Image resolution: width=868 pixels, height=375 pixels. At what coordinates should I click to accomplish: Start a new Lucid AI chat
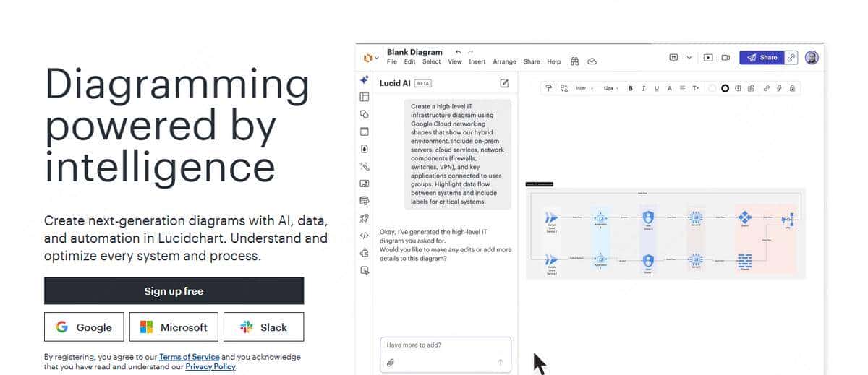pyautogui.click(x=504, y=83)
